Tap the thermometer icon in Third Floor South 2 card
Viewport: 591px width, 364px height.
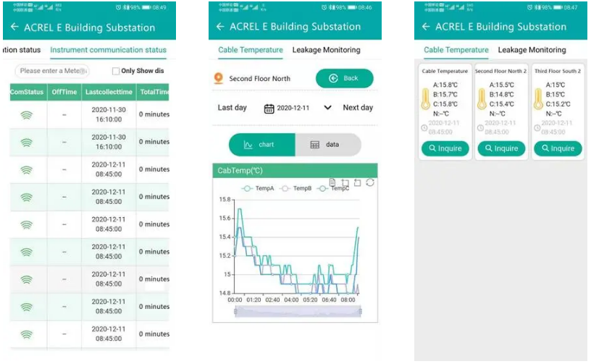538,99
